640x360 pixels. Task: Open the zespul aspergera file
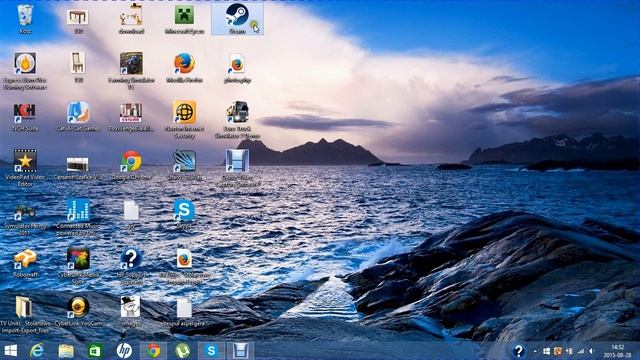[x=184, y=308]
